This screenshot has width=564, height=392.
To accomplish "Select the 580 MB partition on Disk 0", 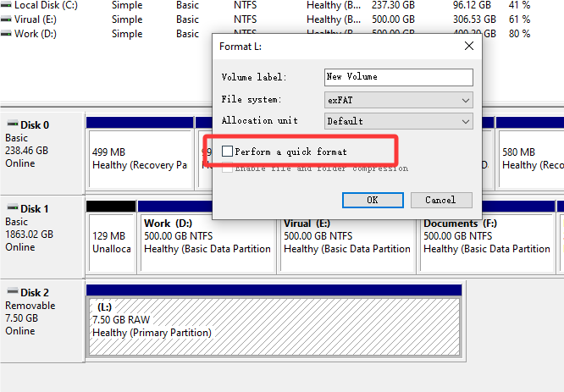I will (x=530, y=158).
